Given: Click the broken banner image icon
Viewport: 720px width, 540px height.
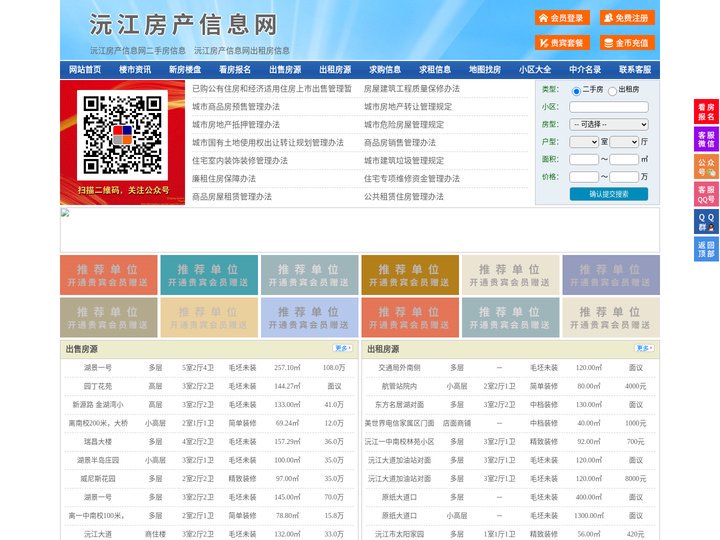Looking at the screenshot, I should 65,213.
